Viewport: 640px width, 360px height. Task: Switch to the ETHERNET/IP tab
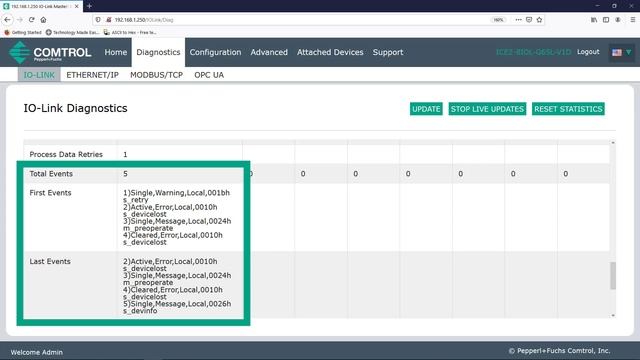(x=92, y=75)
